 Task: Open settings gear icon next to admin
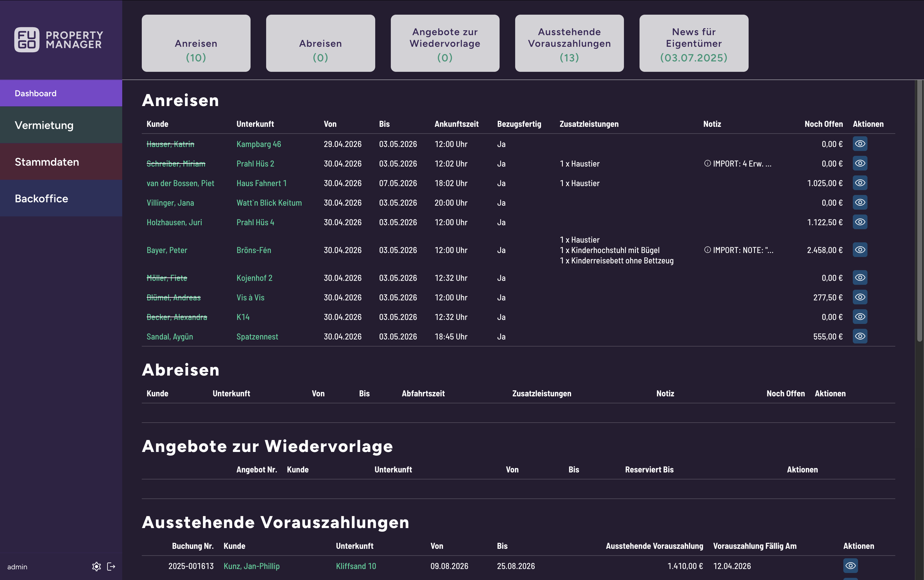pyautogui.click(x=96, y=567)
